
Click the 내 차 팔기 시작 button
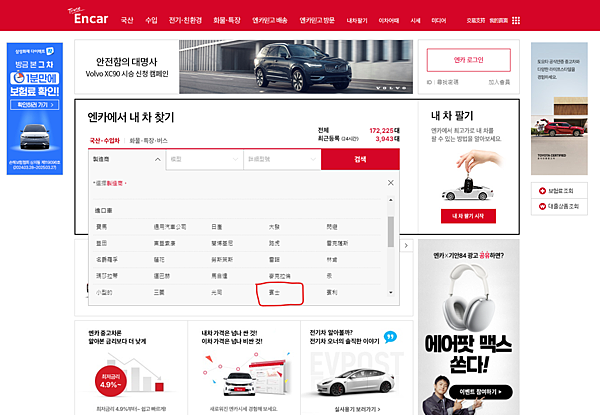(x=468, y=216)
